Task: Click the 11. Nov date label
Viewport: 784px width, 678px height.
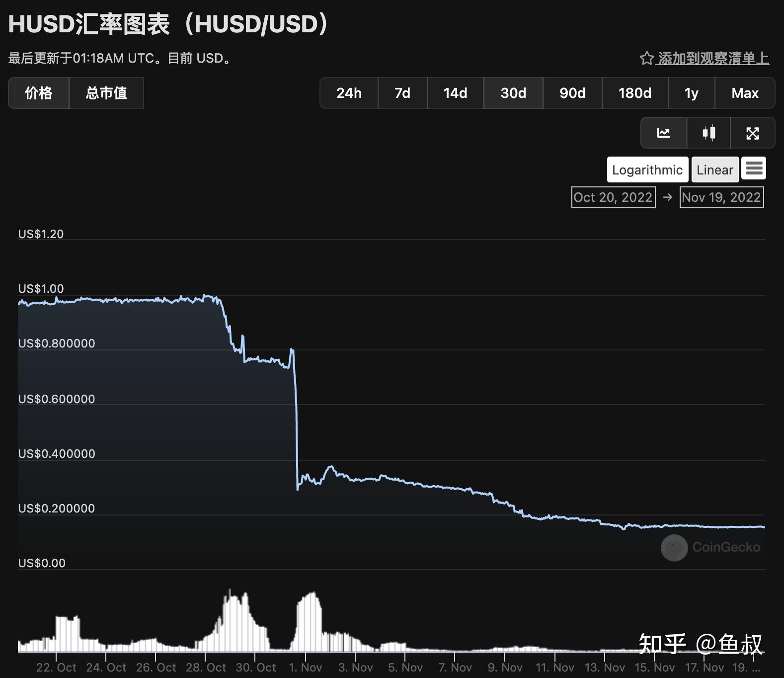Action: click(x=554, y=668)
